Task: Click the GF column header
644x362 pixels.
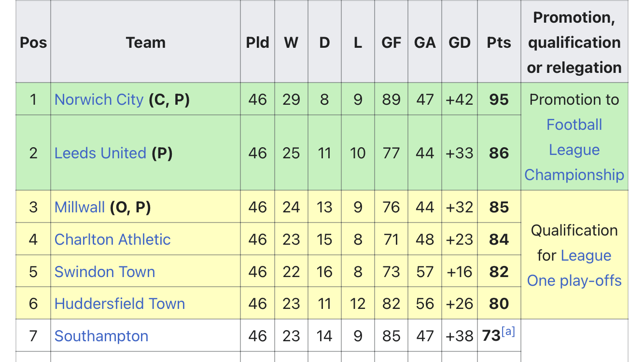Action: pos(392,42)
